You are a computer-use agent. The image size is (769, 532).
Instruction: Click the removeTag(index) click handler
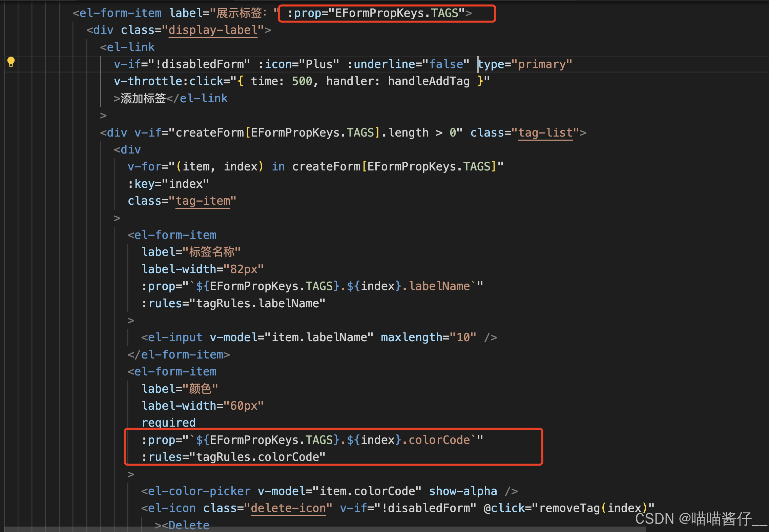[x=595, y=508]
